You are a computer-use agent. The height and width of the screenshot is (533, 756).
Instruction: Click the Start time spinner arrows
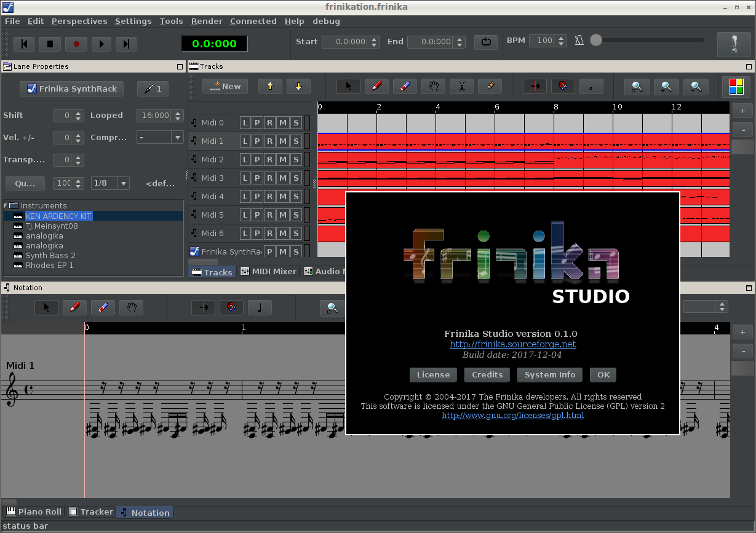pos(375,42)
